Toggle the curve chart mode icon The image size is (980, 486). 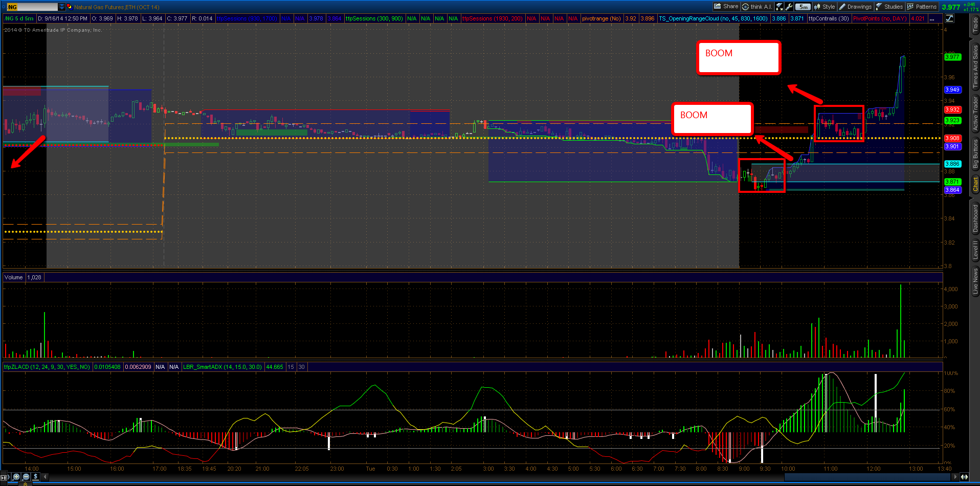[x=950, y=18]
